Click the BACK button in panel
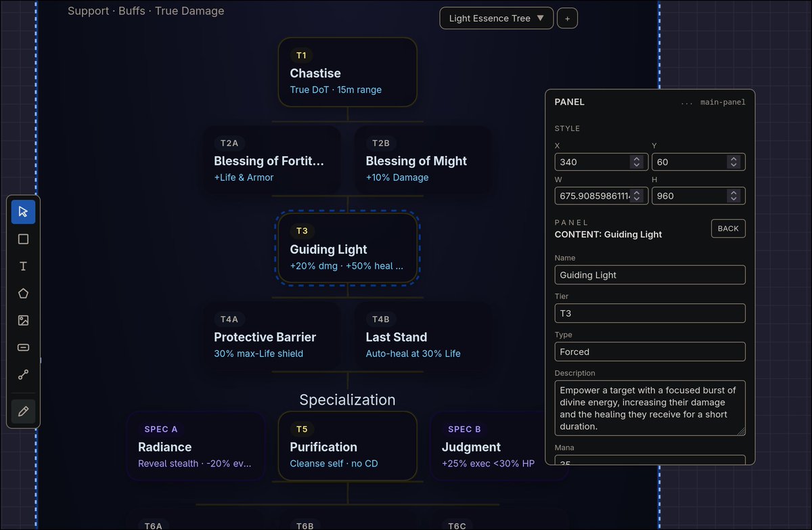 pyautogui.click(x=728, y=228)
